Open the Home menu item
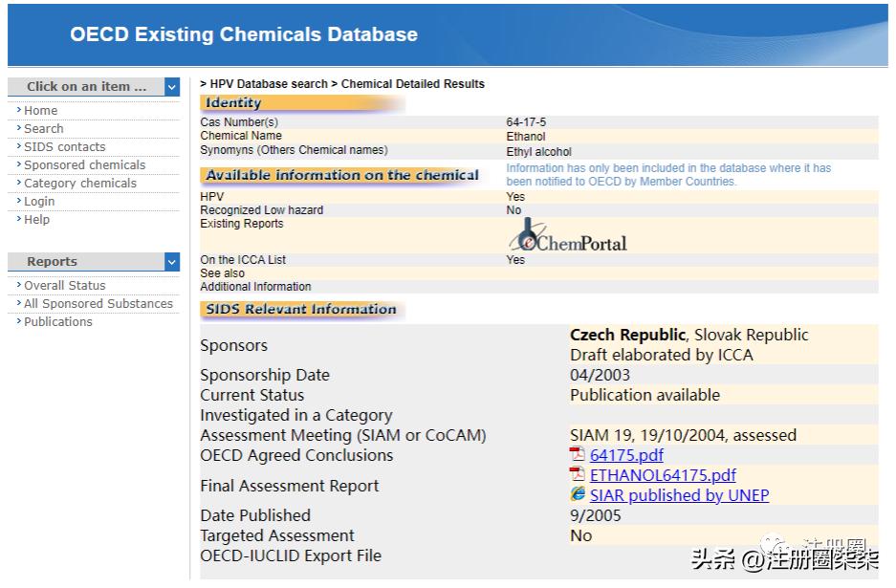Viewport: 896px width, 588px height. [x=41, y=111]
